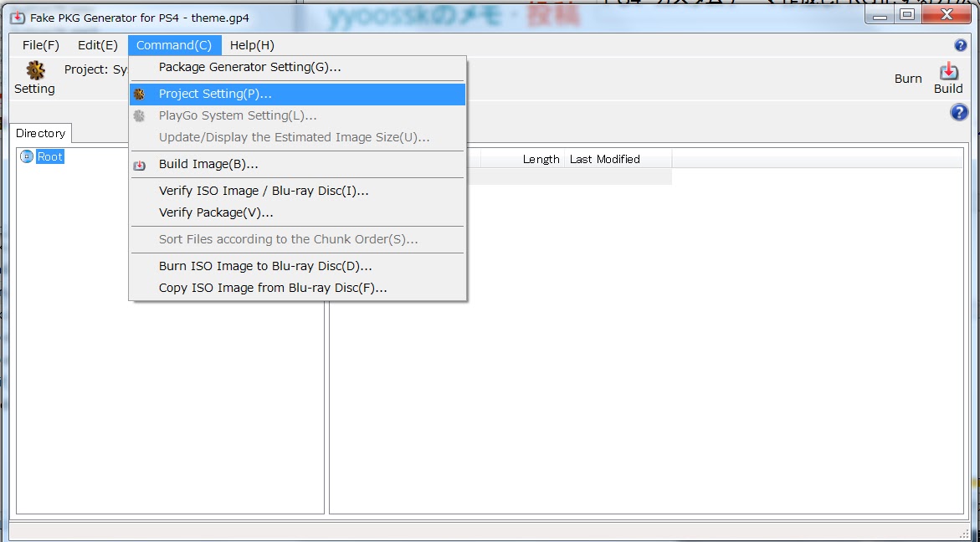Close the Command(C) menu

[174, 45]
